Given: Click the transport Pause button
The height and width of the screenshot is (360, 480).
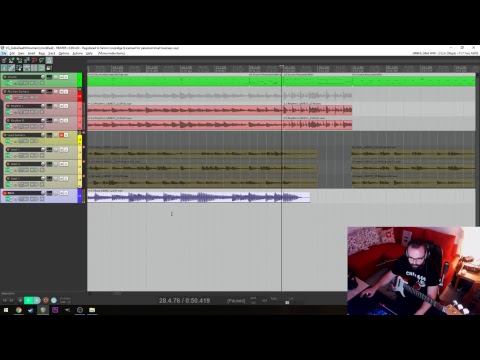Looking at the screenshot, I should (37, 300).
